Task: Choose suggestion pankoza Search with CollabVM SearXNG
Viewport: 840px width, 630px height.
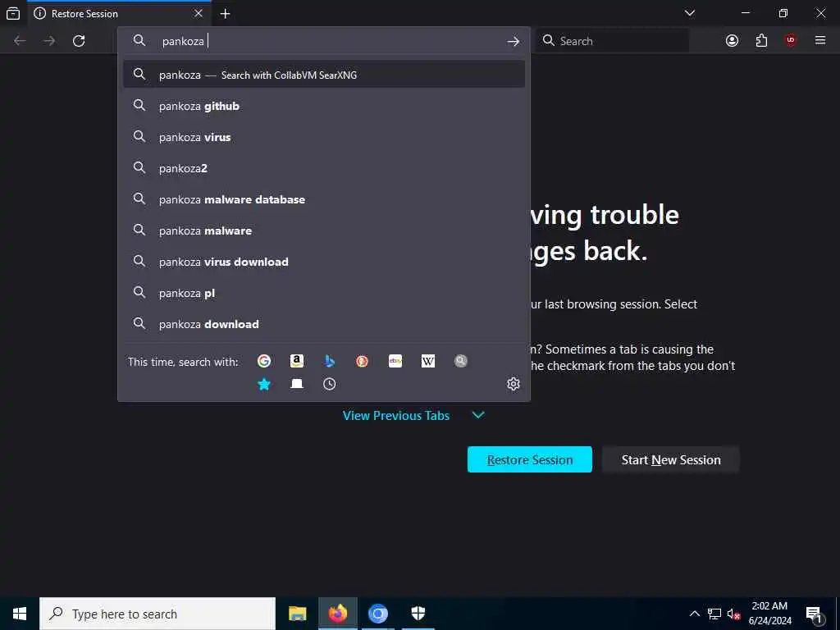Action: coord(323,75)
